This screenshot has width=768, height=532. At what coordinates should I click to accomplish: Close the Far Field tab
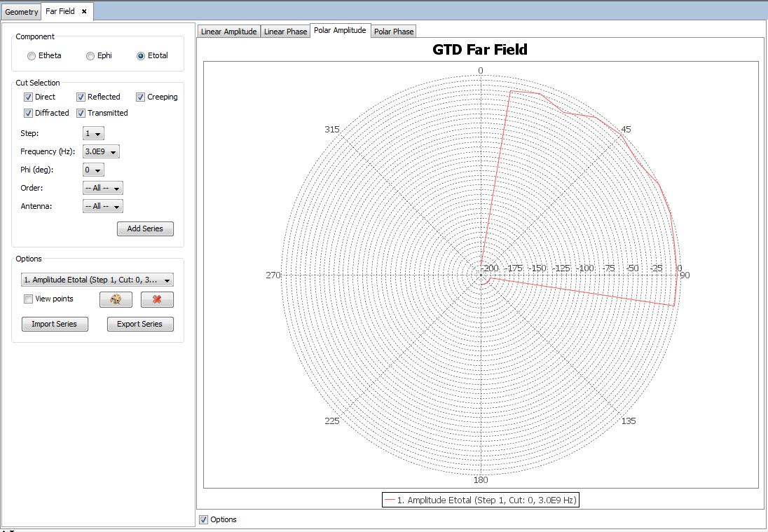click(x=84, y=11)
